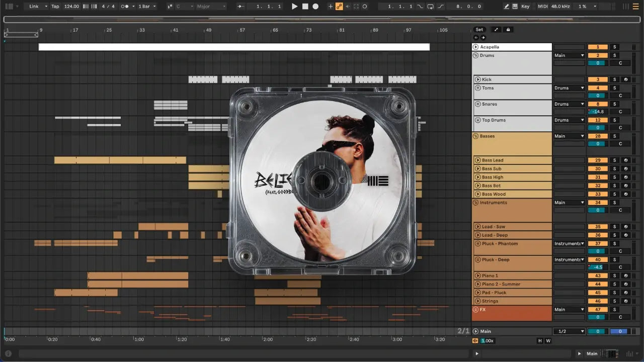This screenshot has width=644, height=362.
Task: Toggle the Computer MIDI Keyboard icon
Action: [x=515, y=7]
